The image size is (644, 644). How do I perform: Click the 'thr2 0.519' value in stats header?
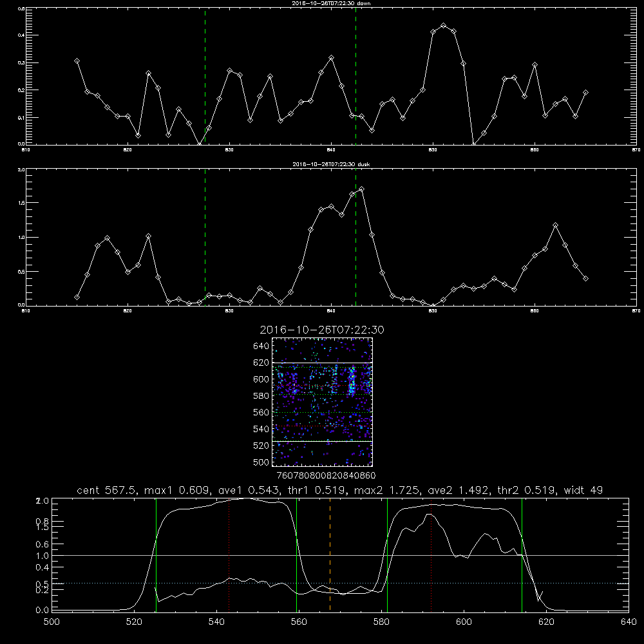pyautogui.click(x=527, y=490)
